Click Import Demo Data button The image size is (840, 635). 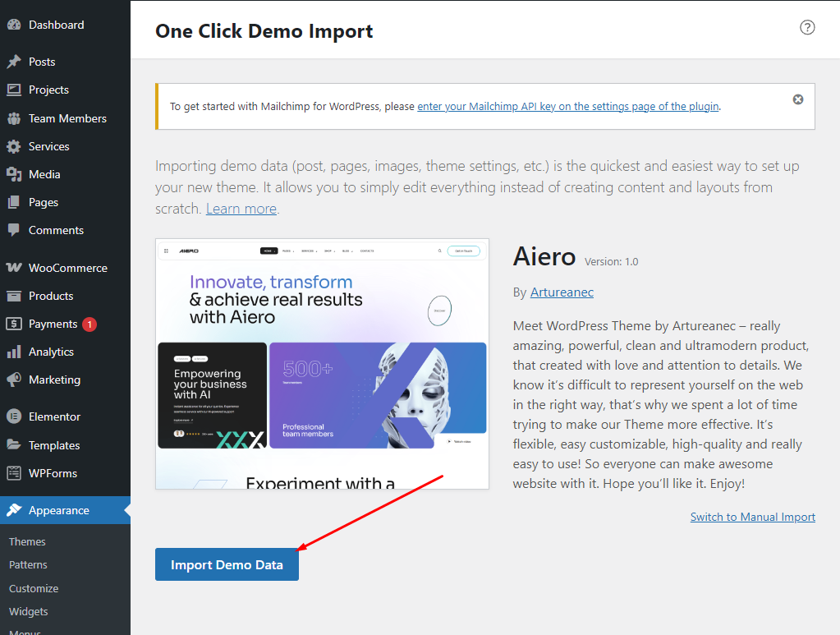[227, 564]
